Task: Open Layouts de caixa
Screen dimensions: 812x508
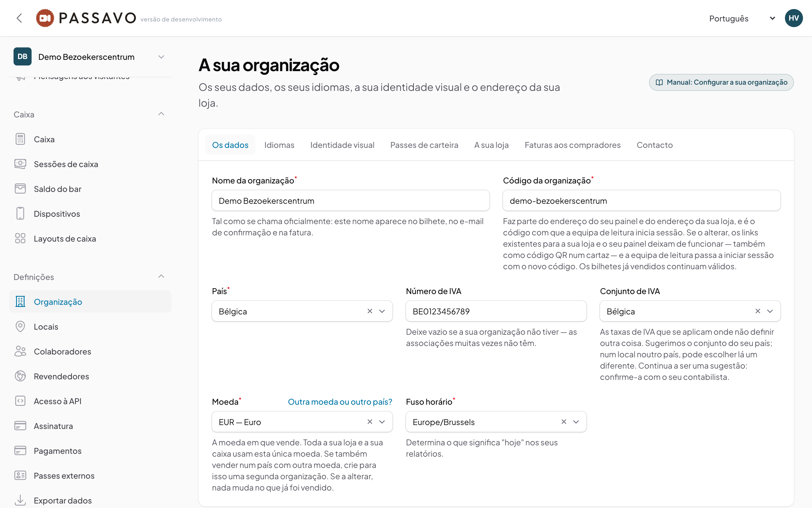Action: (x=90, y=238)
